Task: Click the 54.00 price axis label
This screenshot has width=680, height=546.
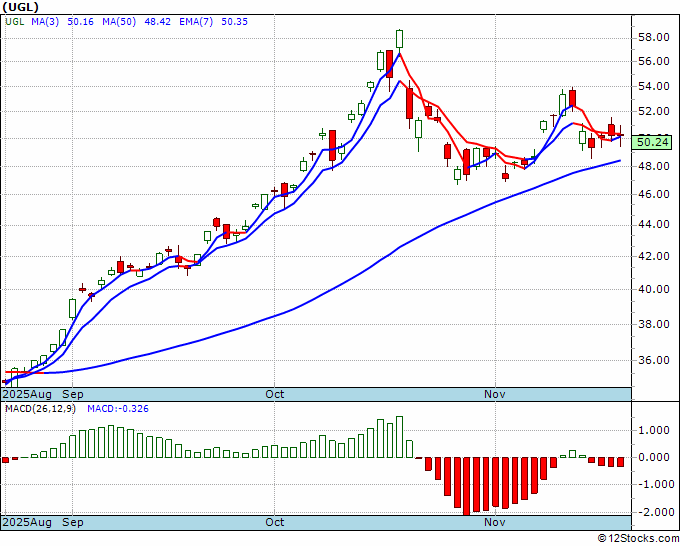Action: [654, 86]
